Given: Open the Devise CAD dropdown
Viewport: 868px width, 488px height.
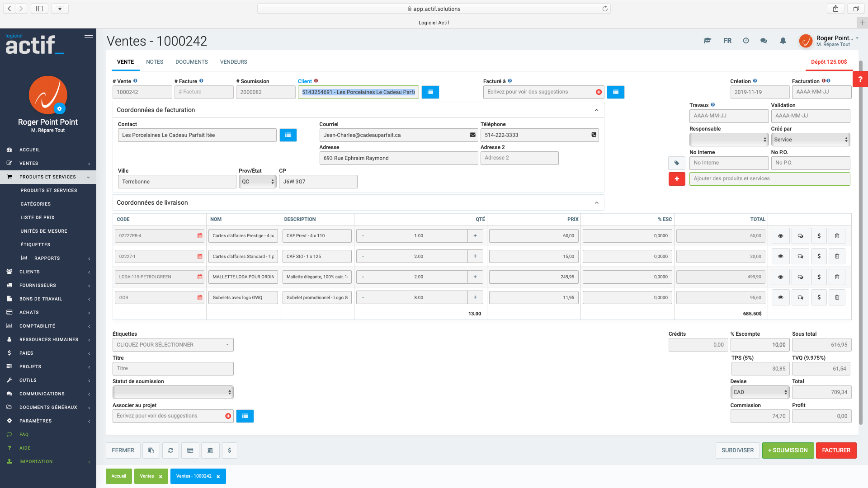Looking at the screenshot, I should (759, 392).
